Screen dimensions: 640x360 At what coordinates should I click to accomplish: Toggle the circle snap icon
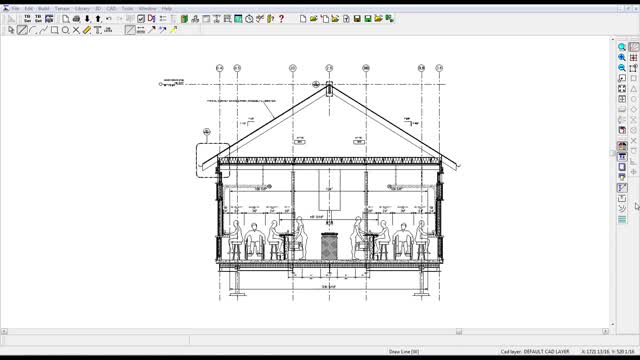[x=633, y=99]
